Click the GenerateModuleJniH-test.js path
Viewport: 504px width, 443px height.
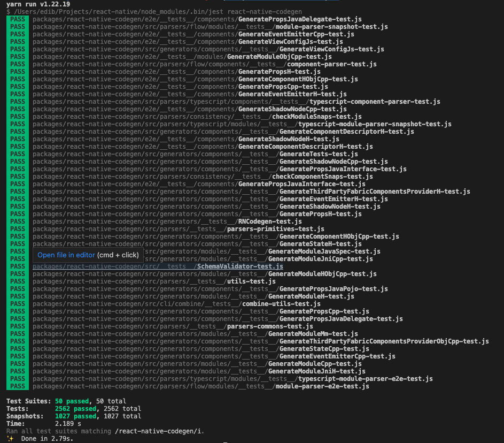coord(199,372)
